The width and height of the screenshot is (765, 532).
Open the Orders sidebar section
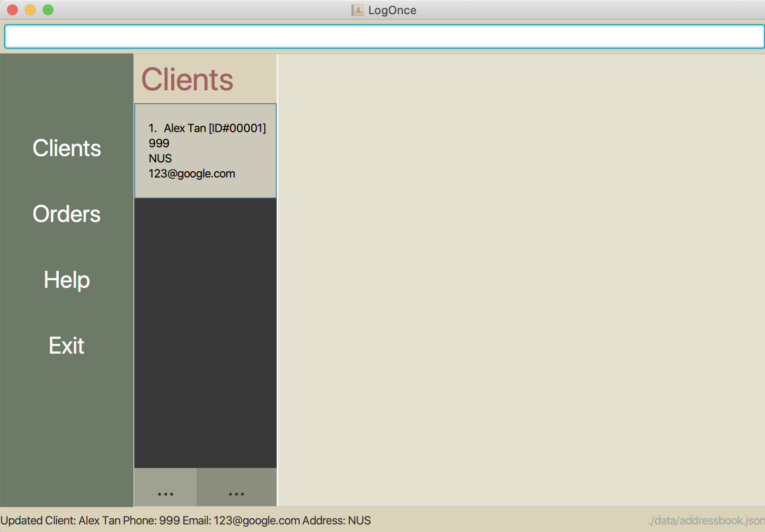67,214
